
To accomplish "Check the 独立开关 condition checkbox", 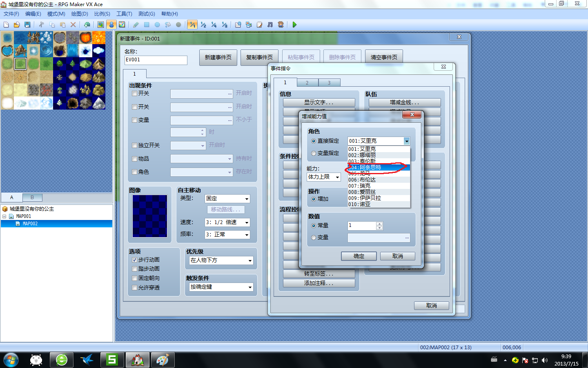I will pos(134,146).
